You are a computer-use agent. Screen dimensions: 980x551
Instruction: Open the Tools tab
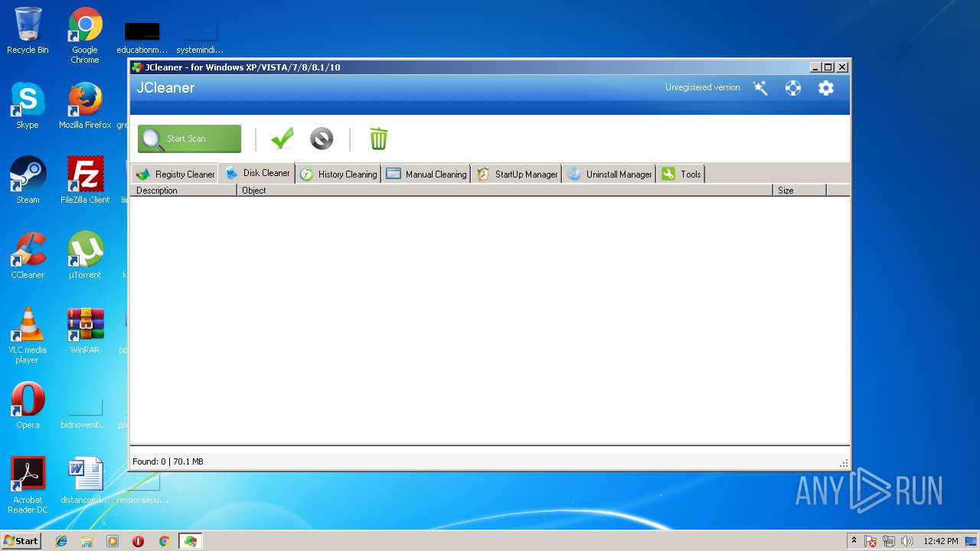pos(681,174)
